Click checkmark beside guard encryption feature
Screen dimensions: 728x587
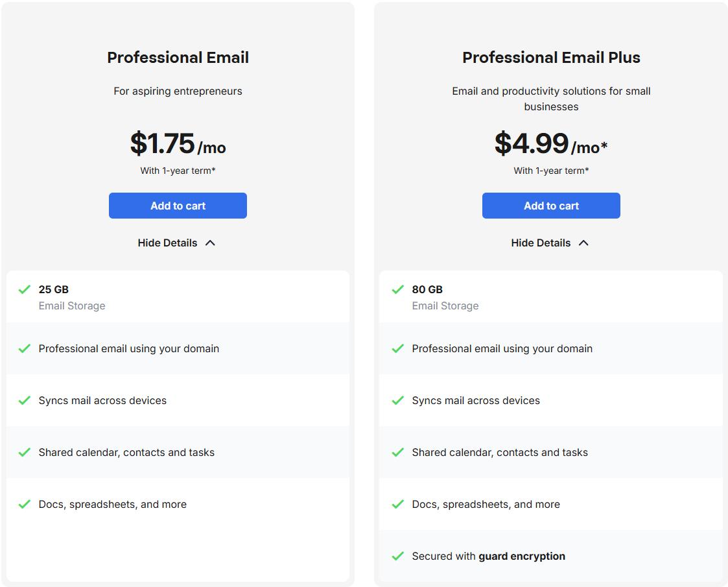398,556
